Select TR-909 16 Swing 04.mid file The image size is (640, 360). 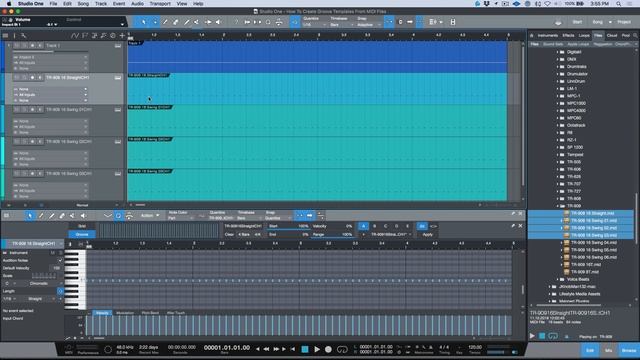coord(593,243)
